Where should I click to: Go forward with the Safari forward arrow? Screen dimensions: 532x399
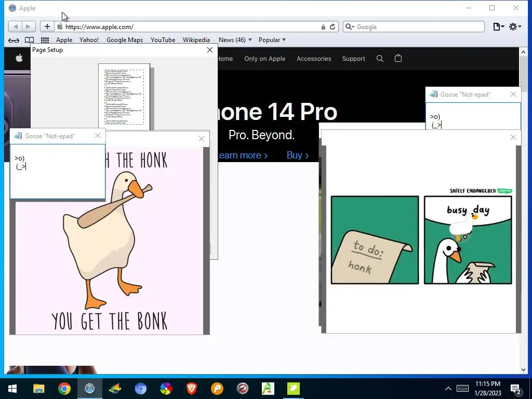click(28, 26)
